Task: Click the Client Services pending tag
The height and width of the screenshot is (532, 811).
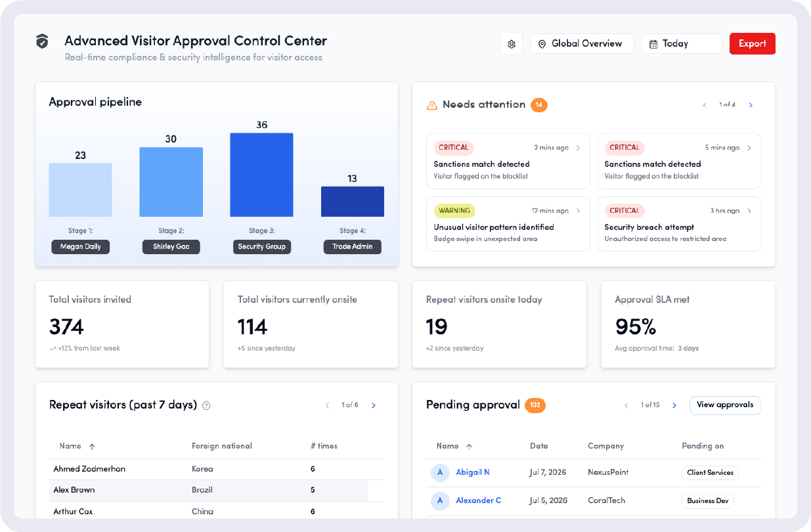Action: coord(710,472)
